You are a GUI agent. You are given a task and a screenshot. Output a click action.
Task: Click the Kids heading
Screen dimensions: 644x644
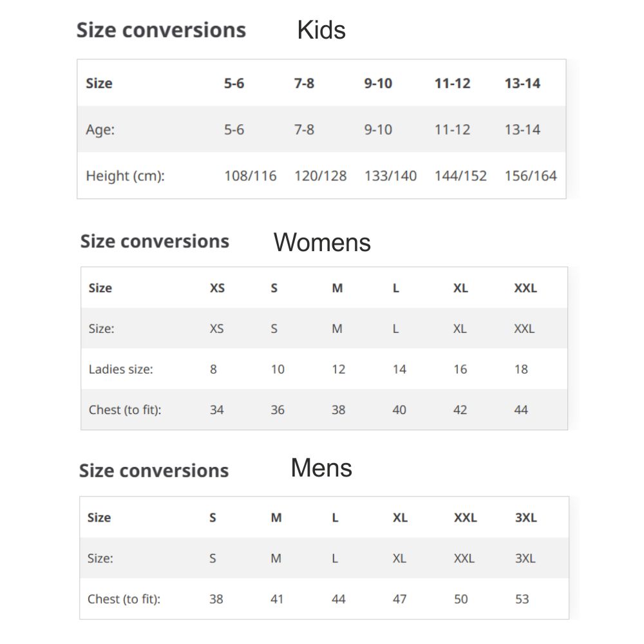click(321, 30)
